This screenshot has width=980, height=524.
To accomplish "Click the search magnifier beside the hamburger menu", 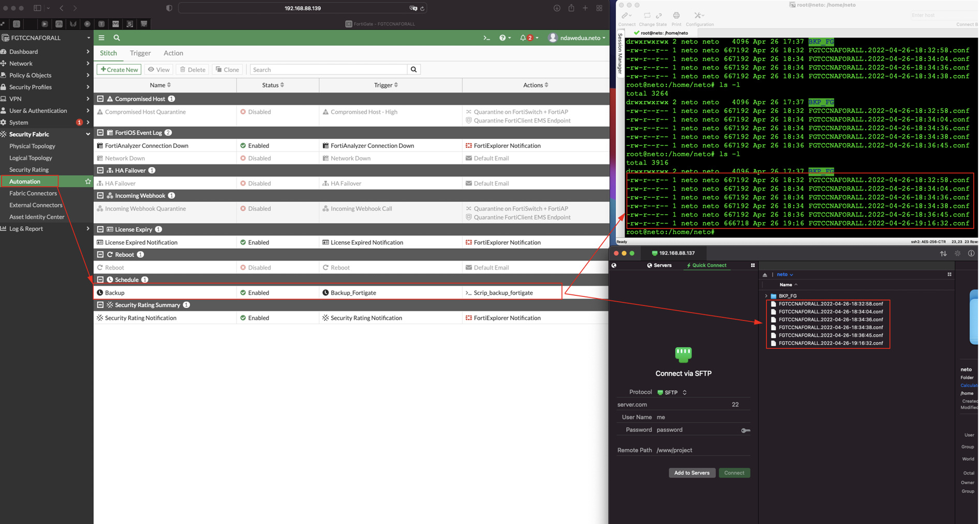I will point(116,38).
